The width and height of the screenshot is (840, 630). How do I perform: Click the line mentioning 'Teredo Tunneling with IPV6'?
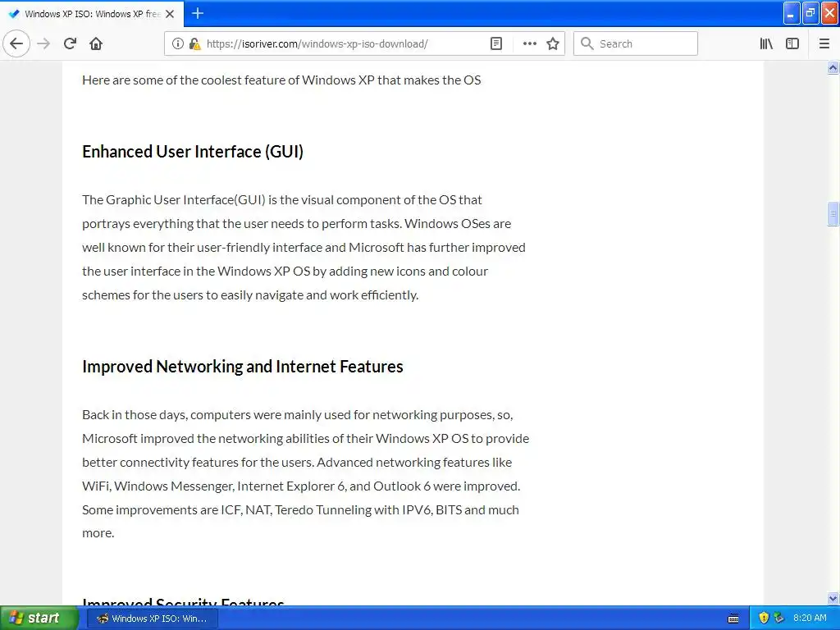[300, 509]
